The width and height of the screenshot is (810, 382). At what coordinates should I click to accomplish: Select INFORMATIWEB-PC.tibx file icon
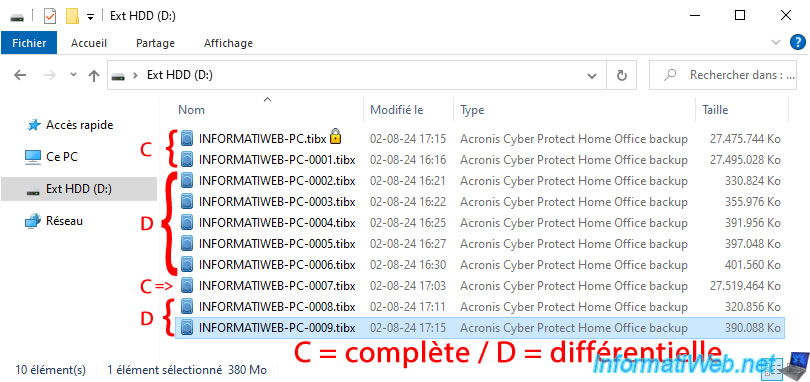click(x=188, y=139)
